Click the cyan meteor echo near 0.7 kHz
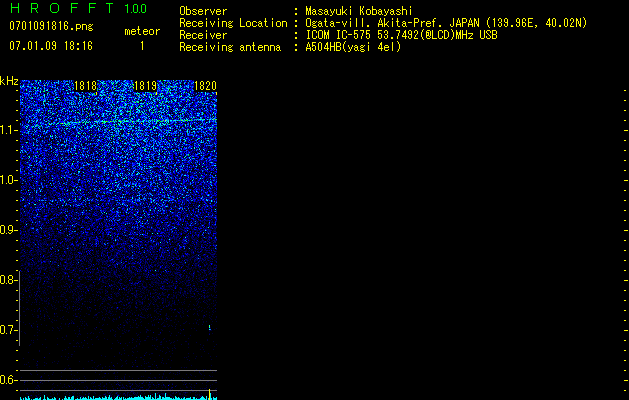This screenshot has height=400, width=629. [x=209, y=328]
